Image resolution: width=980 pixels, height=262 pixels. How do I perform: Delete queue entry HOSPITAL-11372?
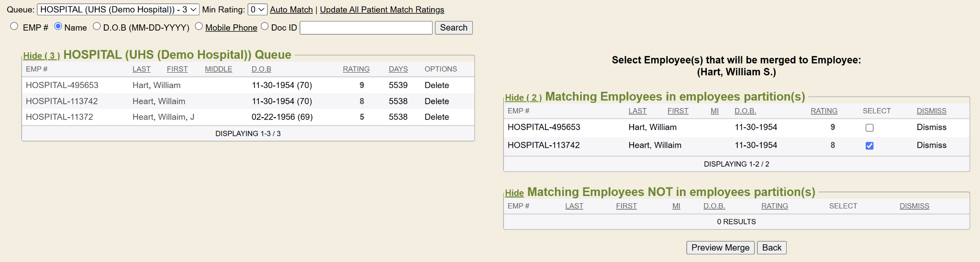(437, 117)
